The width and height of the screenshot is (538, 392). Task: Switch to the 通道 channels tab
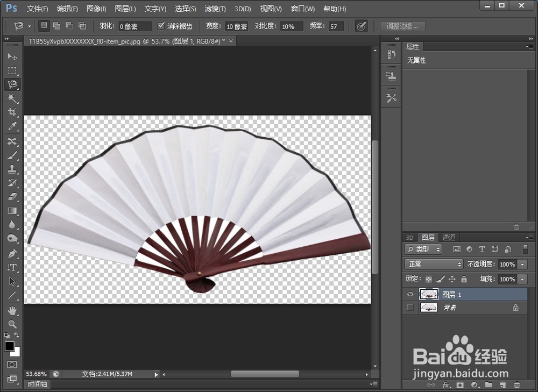tap(449, 237)
